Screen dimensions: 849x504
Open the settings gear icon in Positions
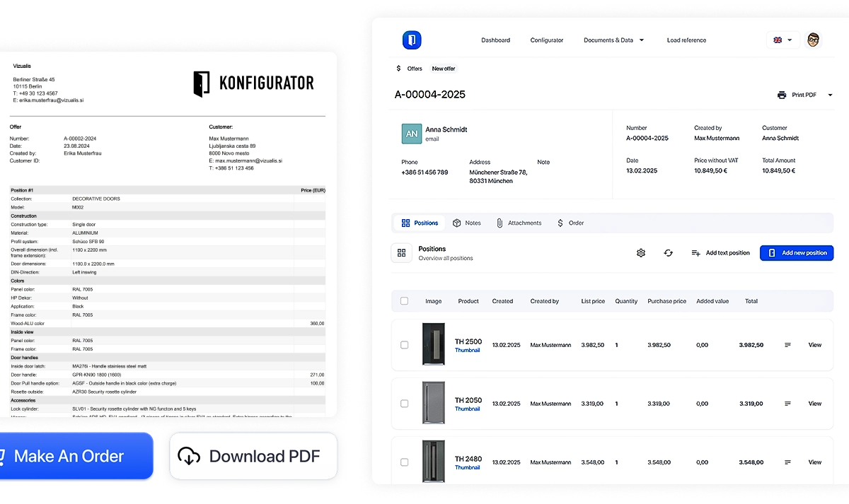coord(641,253)
